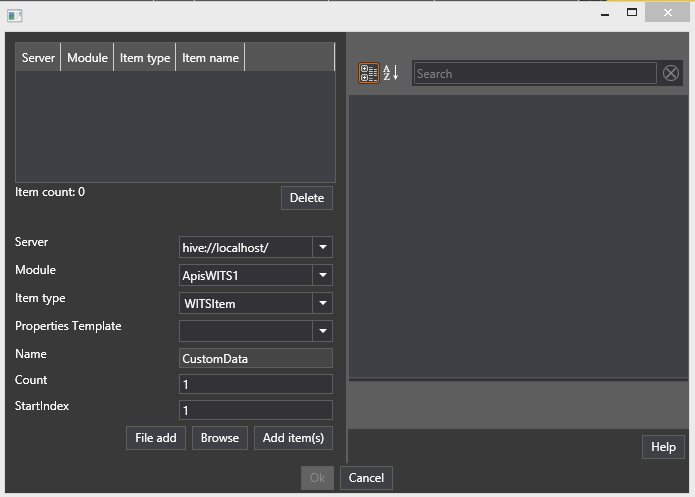Viewport: 695px width, 497px height.
Task: Click the categorized view icon in property grid
Action: point(369,73)
